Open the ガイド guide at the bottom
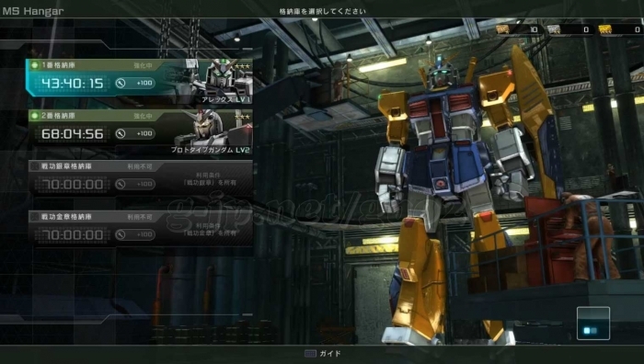 coord(330,353)
